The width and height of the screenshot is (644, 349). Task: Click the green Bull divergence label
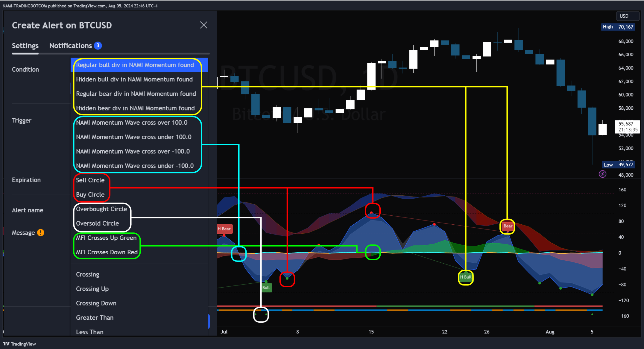coord(266,288)
